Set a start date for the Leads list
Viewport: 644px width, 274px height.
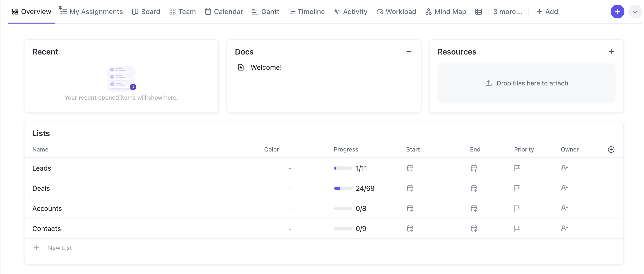(x=410, y=168)
